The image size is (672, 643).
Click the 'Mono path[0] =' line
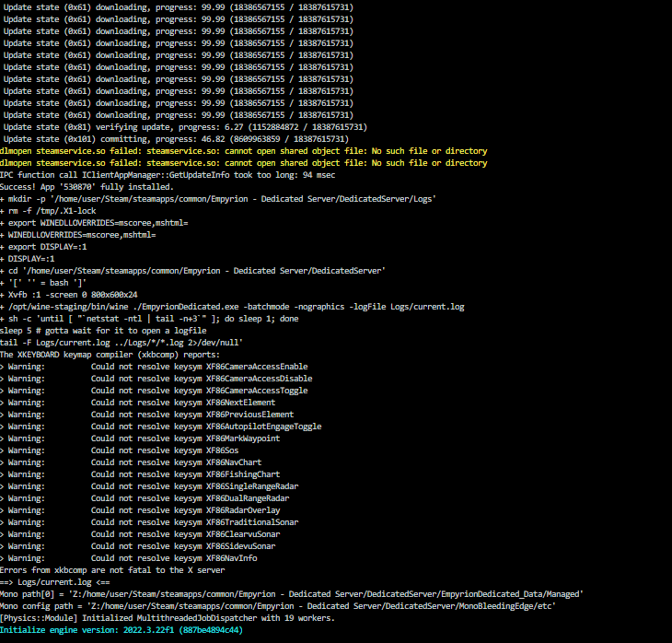pos(292,595)
